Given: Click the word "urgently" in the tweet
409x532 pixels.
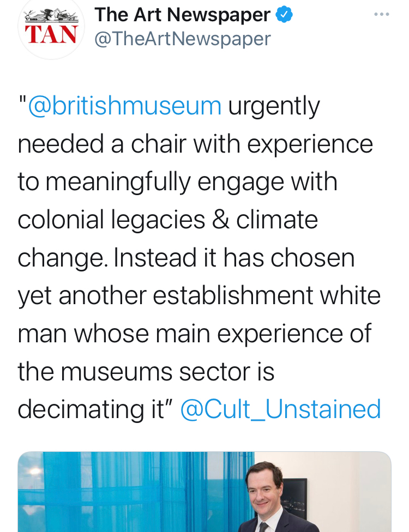Looking at the screenshot, I should click(274, 106).
